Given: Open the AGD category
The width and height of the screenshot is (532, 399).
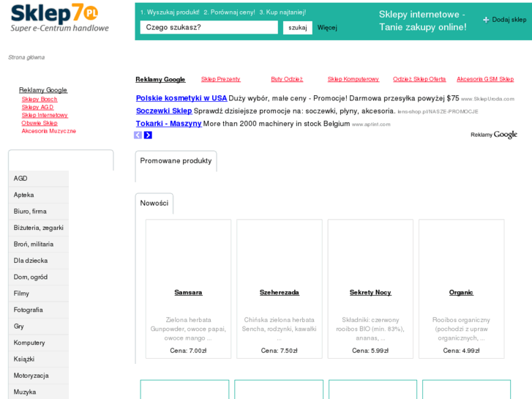Looking at the screenshot, I should (x=38, y=179).
